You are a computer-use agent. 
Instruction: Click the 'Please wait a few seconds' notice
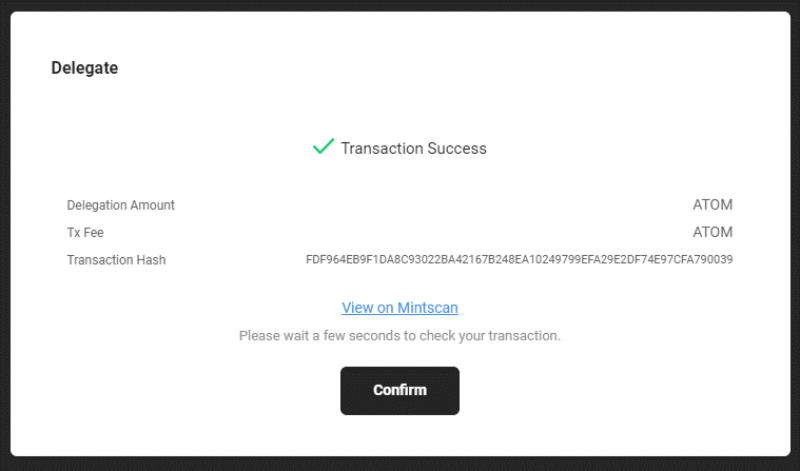tap(400, 335)
